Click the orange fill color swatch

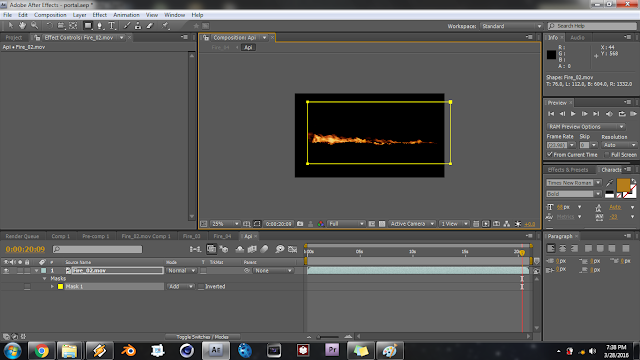(x=623, y=185)
